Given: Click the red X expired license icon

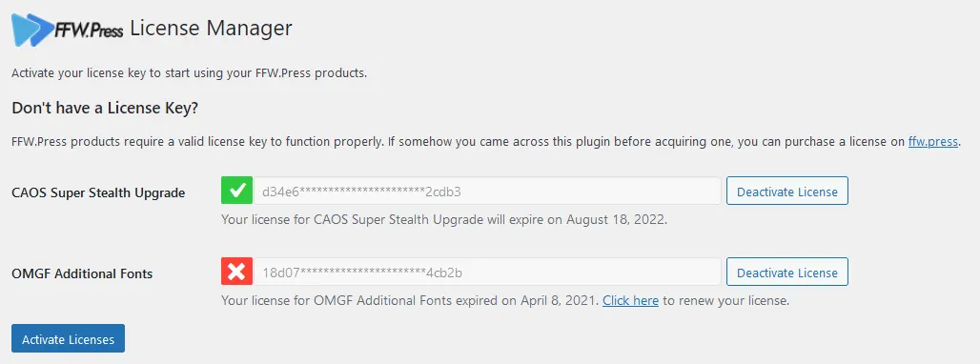Looking at the screenshot, I should 236,272.
